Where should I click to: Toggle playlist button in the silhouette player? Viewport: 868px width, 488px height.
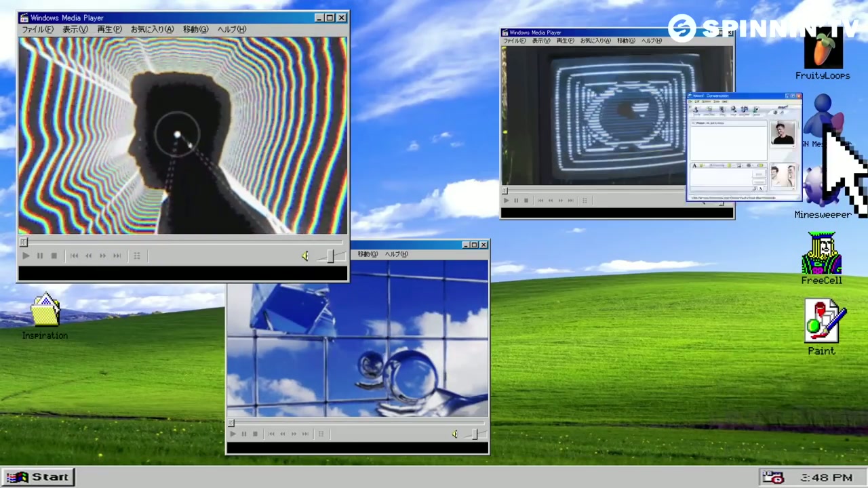(136, 256)
